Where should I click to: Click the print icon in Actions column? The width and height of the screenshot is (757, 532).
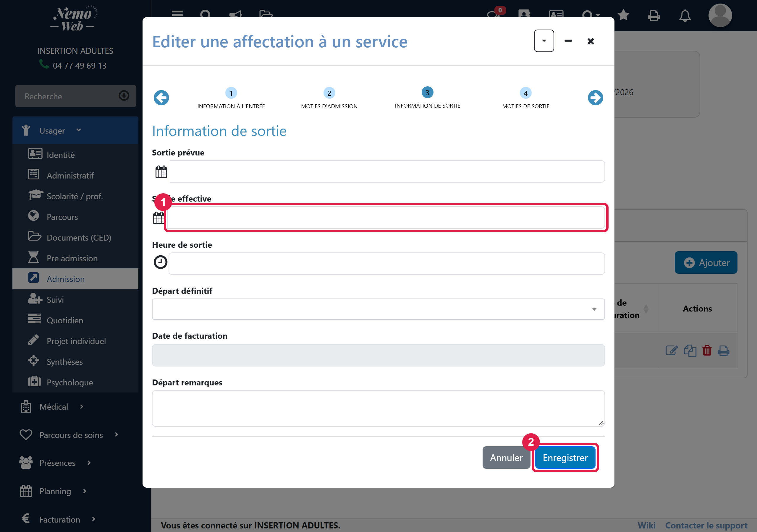(723, 351)
